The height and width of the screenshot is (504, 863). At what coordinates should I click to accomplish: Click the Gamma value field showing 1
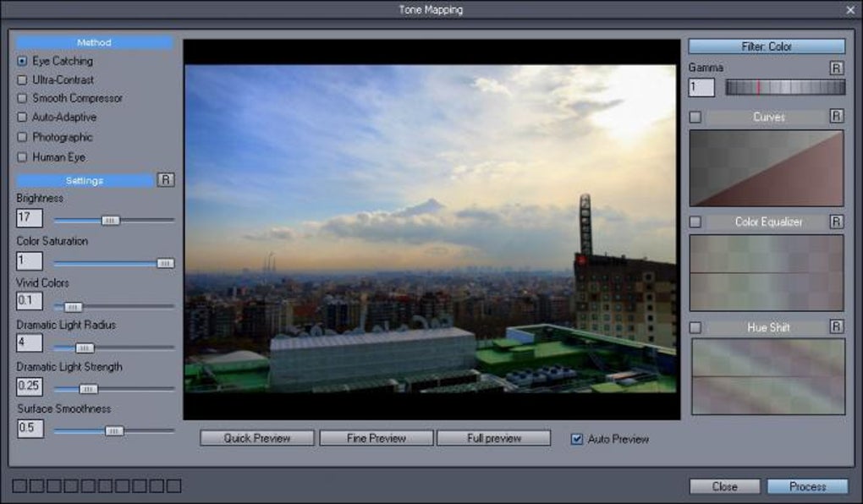[701, 87]
